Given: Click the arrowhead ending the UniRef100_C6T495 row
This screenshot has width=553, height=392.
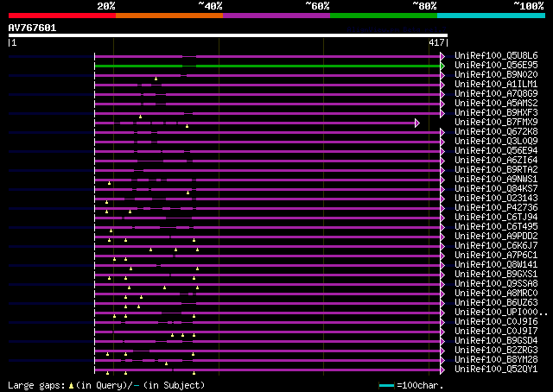Looking at the screenshot, I should [442, 228].
